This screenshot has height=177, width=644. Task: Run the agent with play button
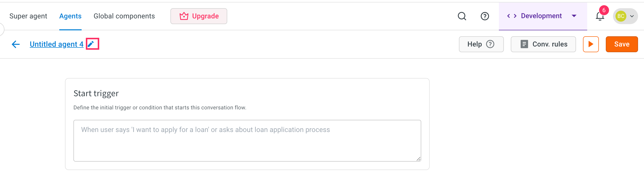point(590,44)
